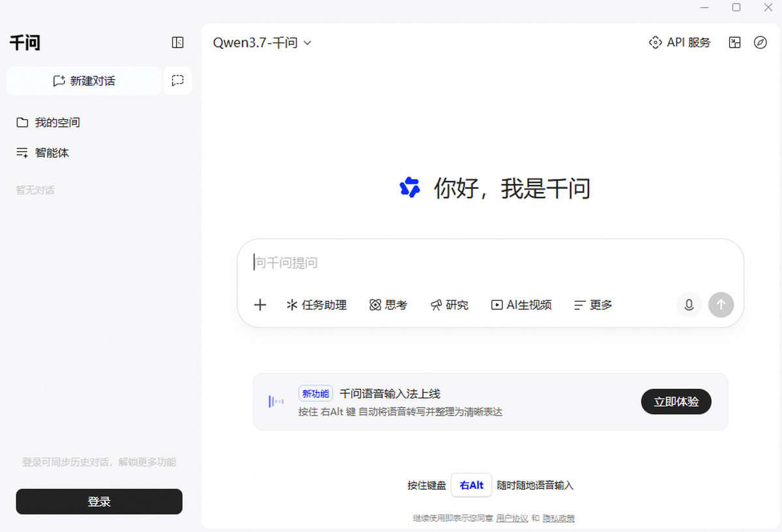782x532 pixels.
Task: Click the 千问语音输入法上线 title
Action: tap(390, 393)
